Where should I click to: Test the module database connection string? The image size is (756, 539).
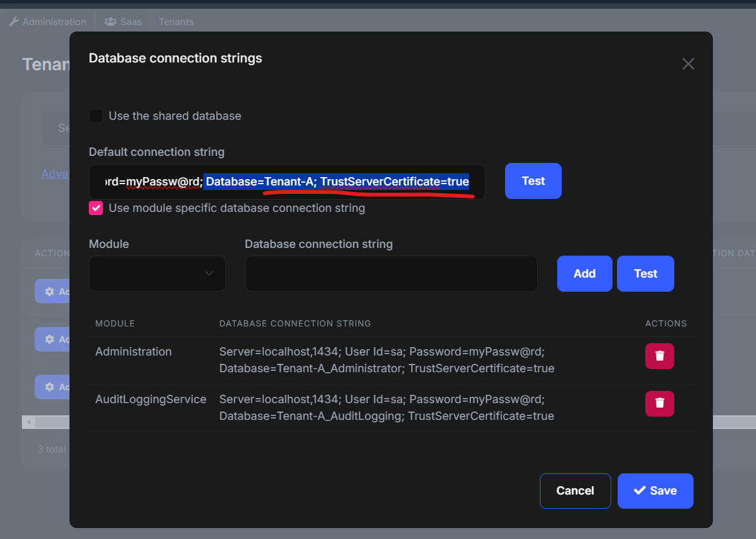click(x=645, y=274)
